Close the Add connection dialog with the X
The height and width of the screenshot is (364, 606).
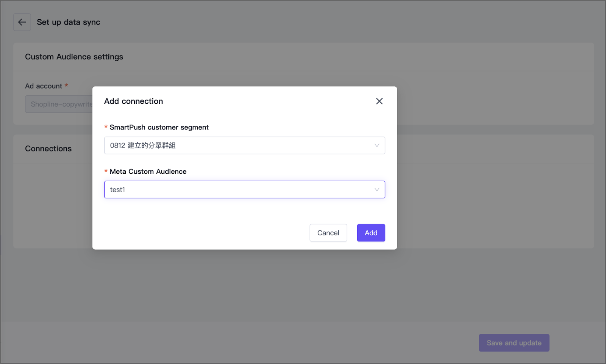pos(379,101)
